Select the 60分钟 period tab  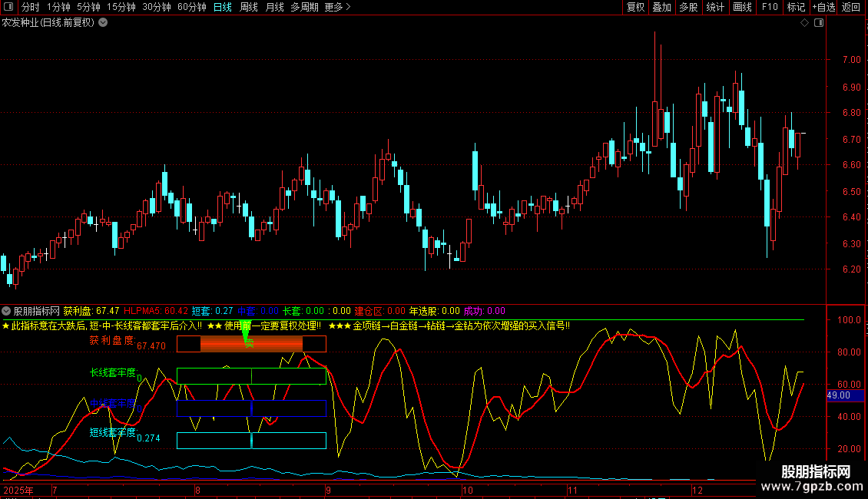[x=191, y=7]
